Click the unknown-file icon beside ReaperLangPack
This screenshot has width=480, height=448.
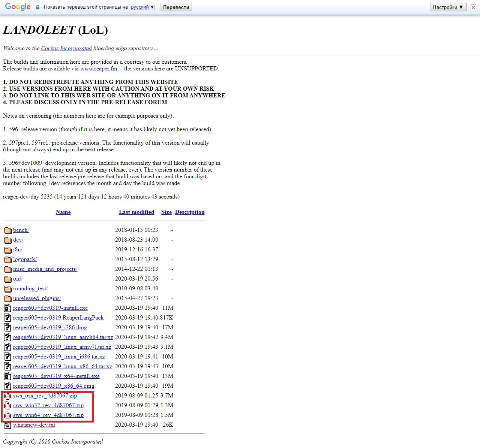[x=7, y=318]
